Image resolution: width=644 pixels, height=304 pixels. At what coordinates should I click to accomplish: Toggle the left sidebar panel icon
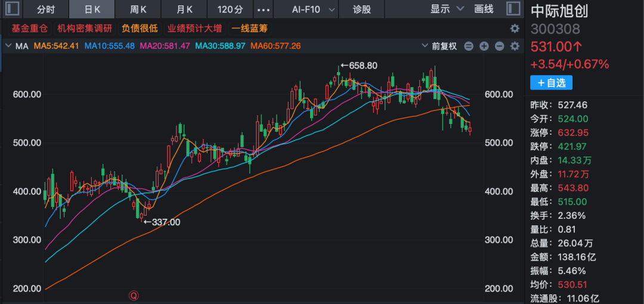(12, 9)
